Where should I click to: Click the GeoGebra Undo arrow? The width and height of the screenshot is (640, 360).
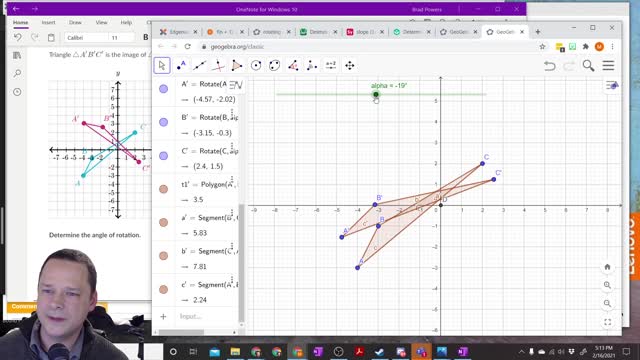point(550,66)
